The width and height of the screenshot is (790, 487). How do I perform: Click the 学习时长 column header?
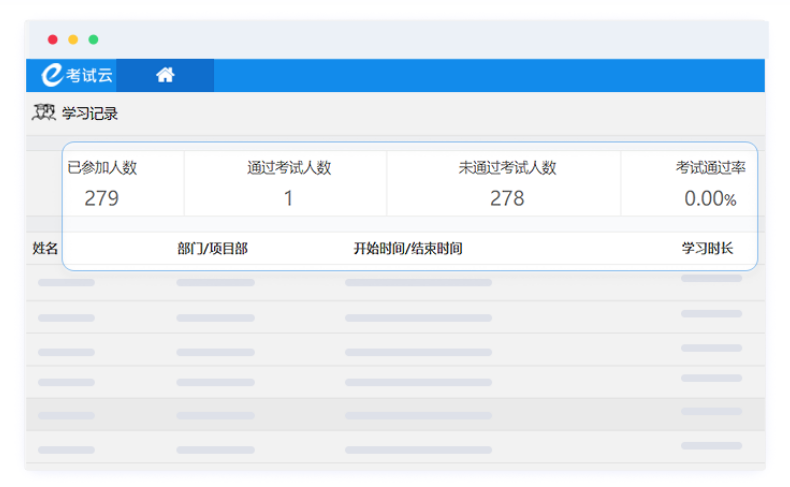[707, 248]
